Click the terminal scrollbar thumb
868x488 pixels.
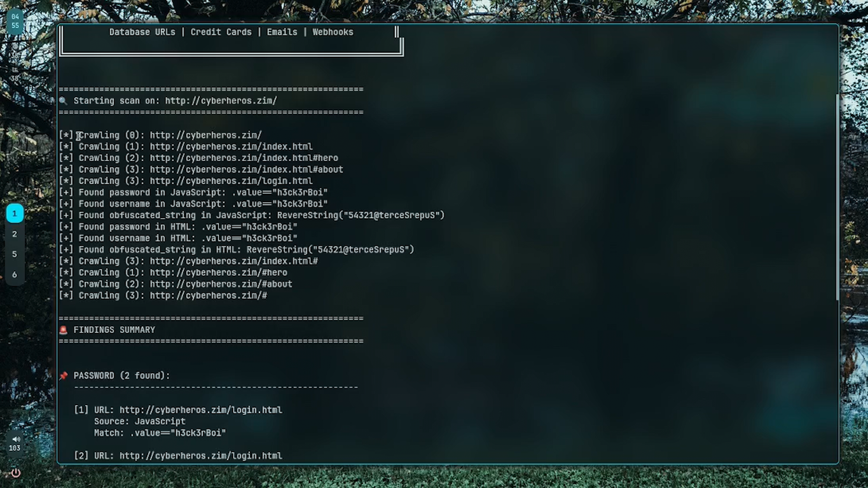tap(837, 197)
